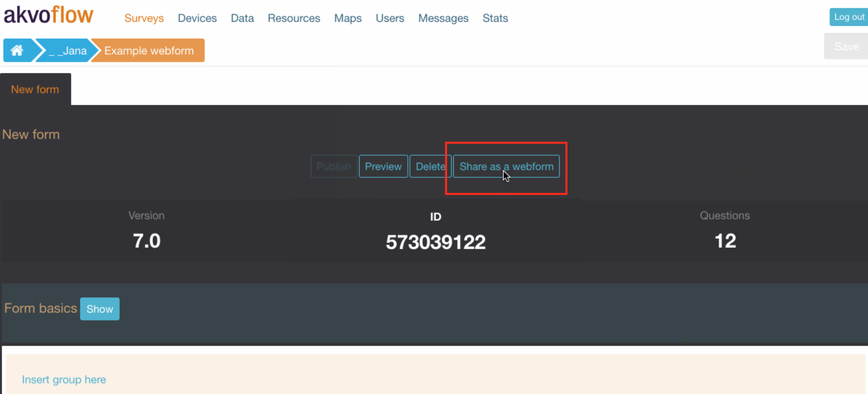
Task: Open the Data menu
Action: coord(242,18)
